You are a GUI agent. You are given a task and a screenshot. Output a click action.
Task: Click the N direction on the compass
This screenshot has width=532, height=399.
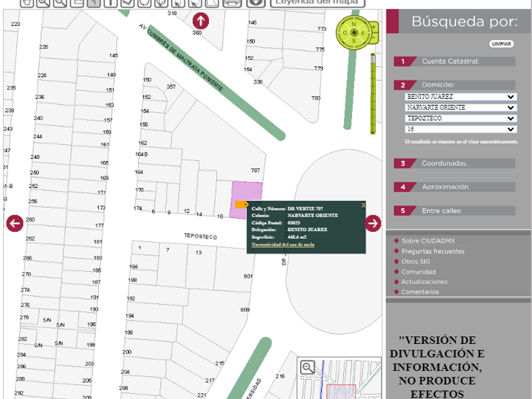354,24
